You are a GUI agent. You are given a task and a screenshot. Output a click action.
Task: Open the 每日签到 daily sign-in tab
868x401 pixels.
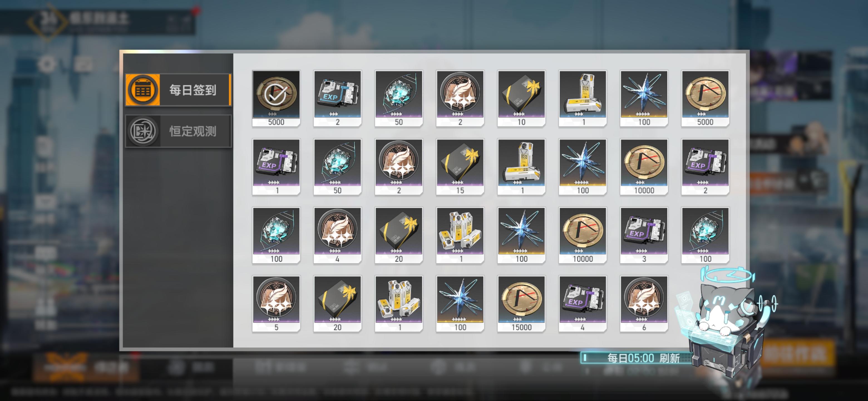click(x=178, y=90)
